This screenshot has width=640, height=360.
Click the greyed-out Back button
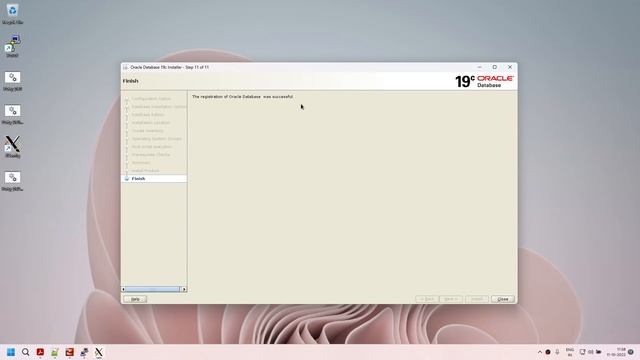427,299
